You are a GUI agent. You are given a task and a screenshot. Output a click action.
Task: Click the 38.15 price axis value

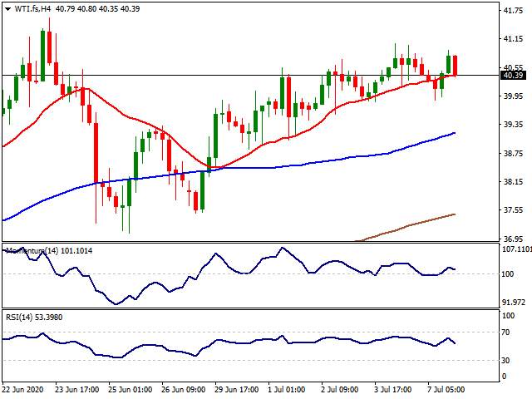click(513, 182)
